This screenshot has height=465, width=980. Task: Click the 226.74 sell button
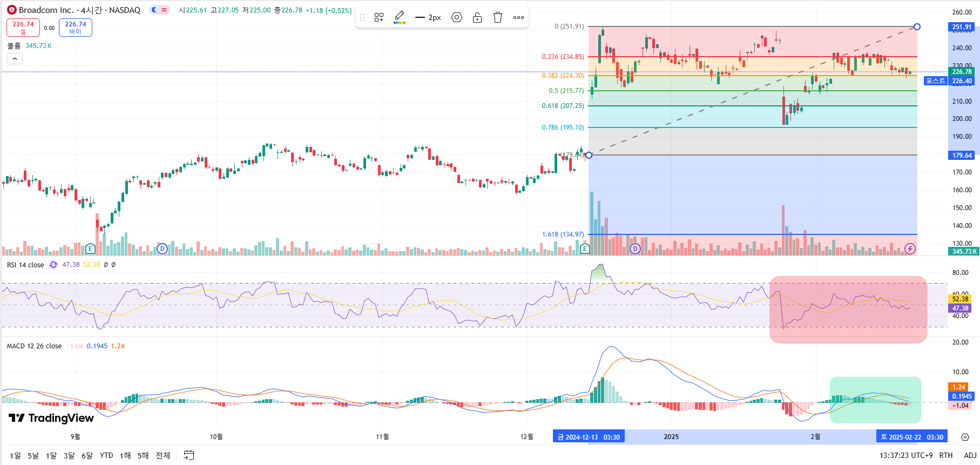[23, 28]
